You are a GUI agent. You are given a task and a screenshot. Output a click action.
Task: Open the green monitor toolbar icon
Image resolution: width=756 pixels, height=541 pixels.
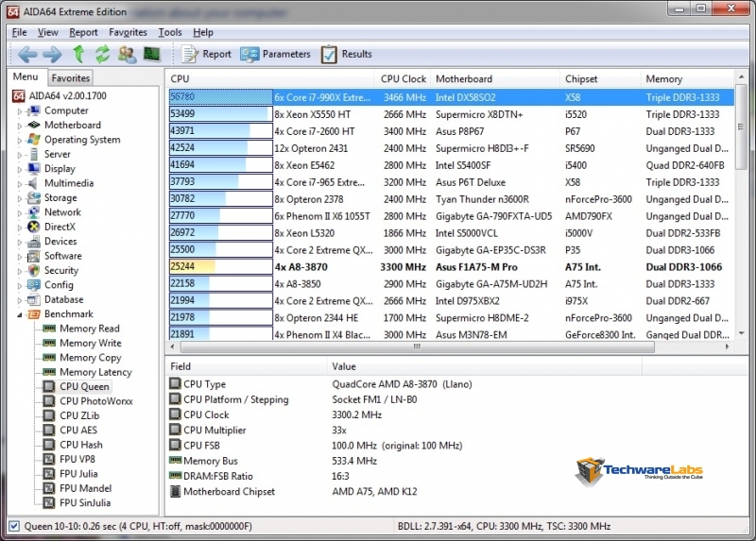(x=151, y=55)
